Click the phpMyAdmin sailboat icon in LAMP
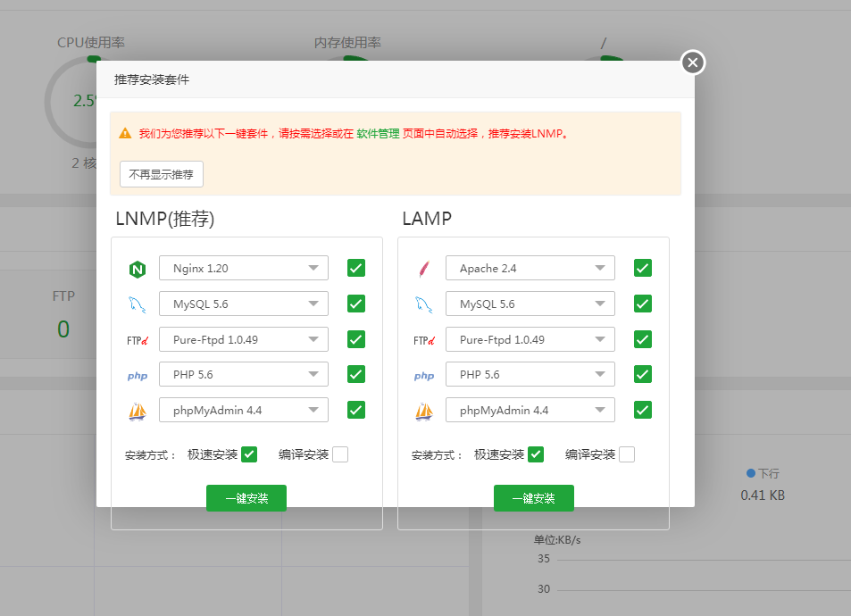Screen dimensions: 851x616 pos(424,412)
